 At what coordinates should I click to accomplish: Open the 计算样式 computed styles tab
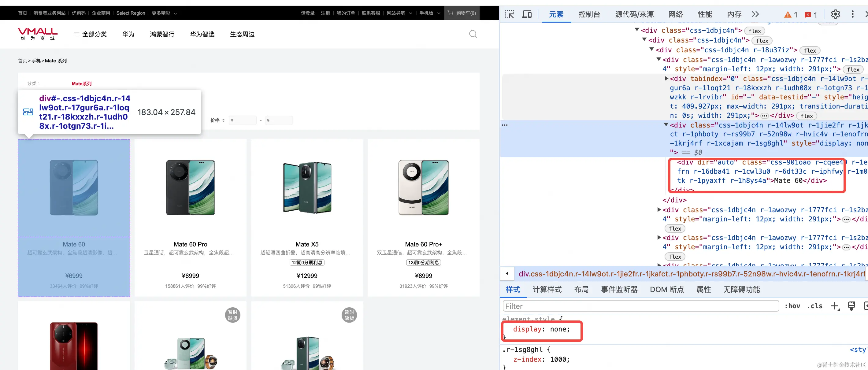click(x=547, y=290)
